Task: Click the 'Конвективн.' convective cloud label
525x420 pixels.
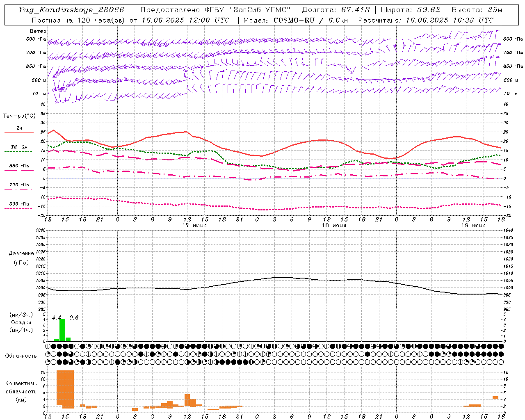Action: pos(21,383)
